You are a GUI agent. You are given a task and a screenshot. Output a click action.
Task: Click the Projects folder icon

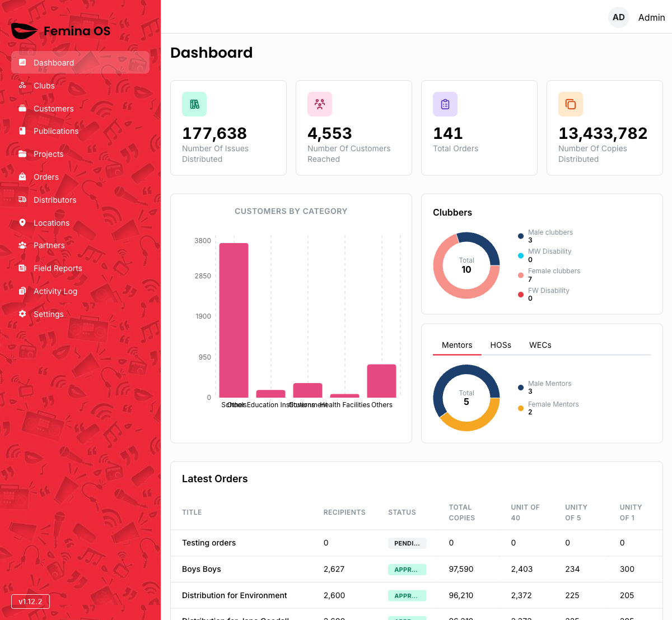click(22, 154)
